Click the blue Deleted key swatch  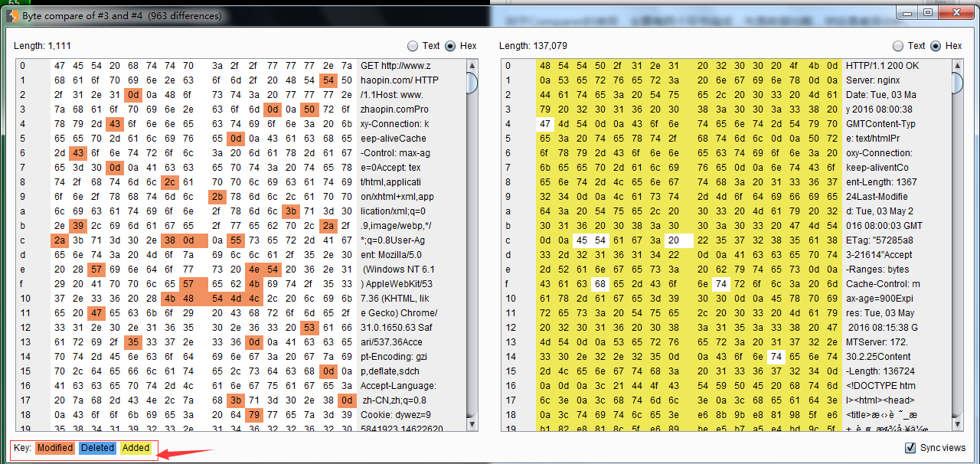[x=97, y=448]
